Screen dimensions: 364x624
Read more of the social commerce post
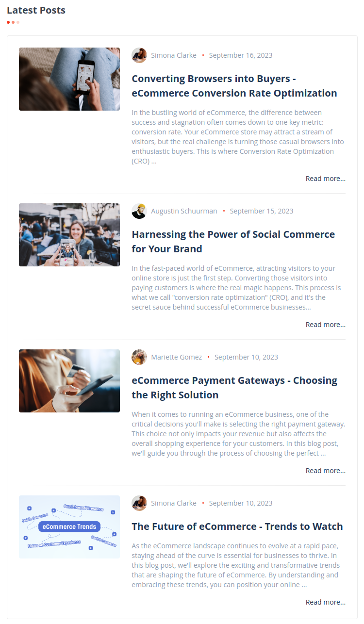(x=325, y=325)
